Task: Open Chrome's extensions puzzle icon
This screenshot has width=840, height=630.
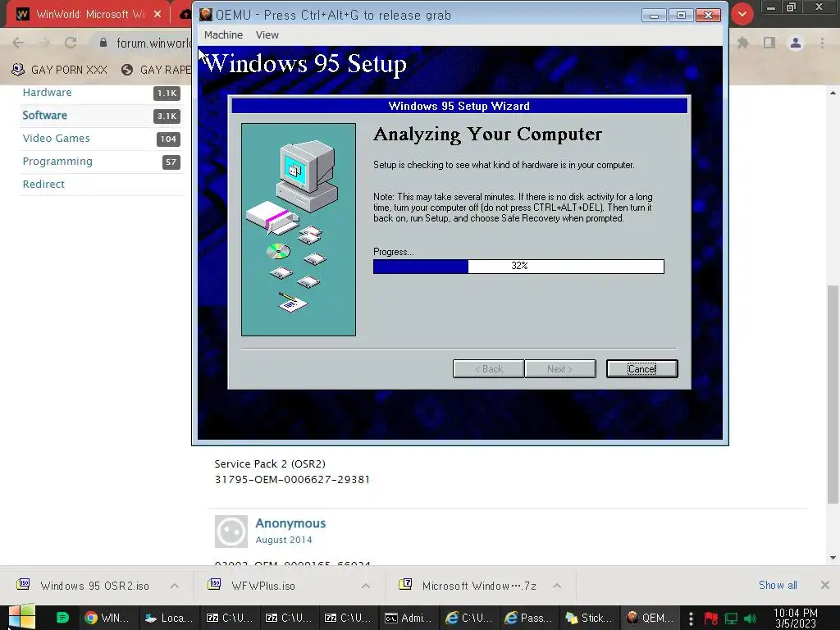Action: (x=742, y=43)
